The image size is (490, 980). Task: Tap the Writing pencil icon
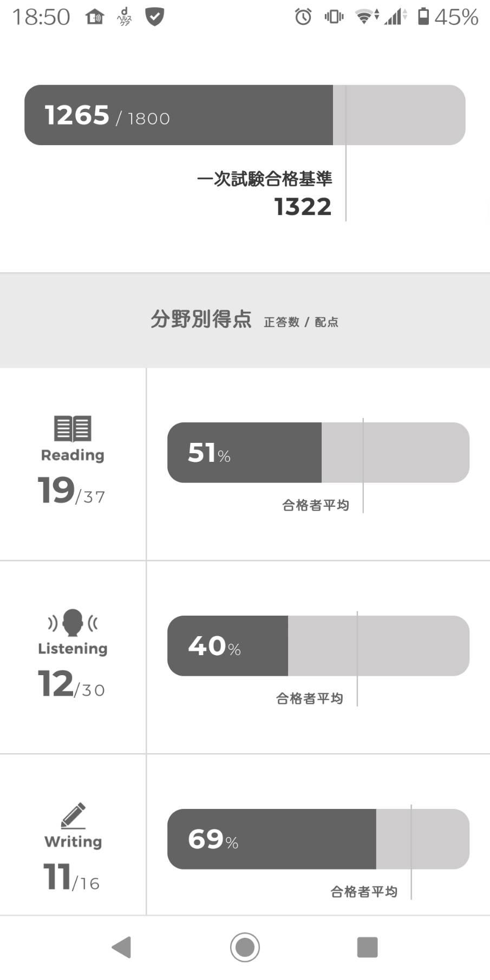[73, 815]
